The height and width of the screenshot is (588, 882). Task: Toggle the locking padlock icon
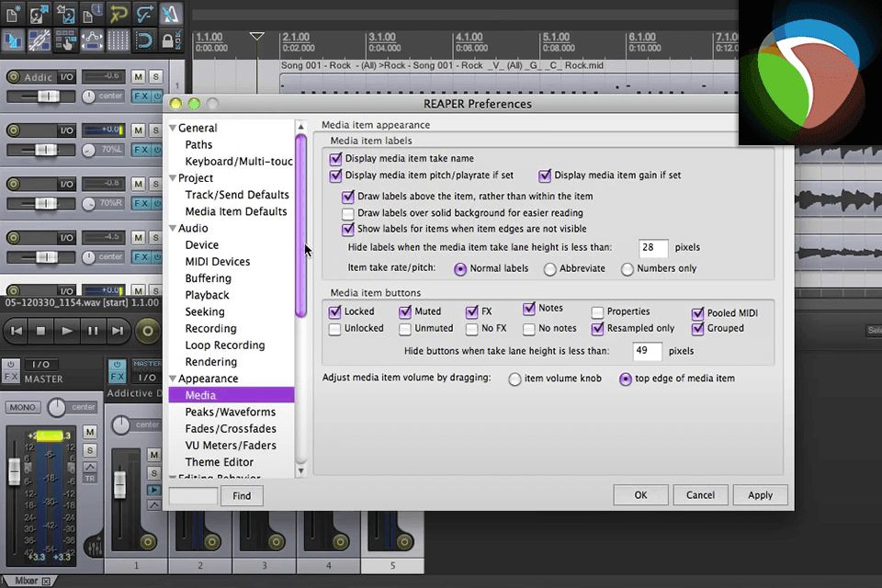170,40
